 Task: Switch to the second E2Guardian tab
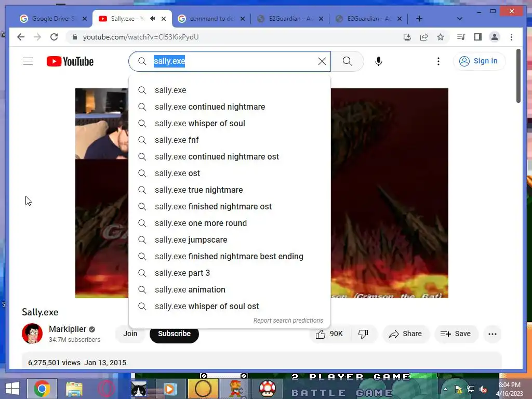pos(368,19)
